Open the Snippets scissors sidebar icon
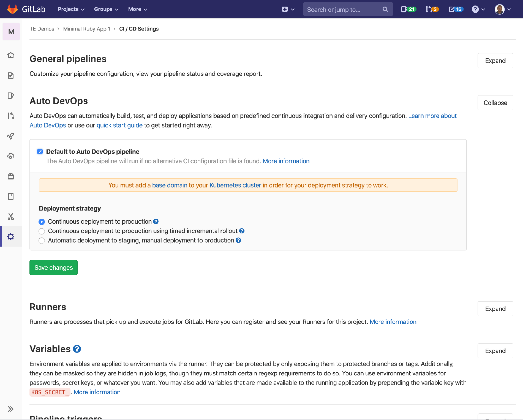Viewport: 523px width, 420px height. tap(11, 217)
